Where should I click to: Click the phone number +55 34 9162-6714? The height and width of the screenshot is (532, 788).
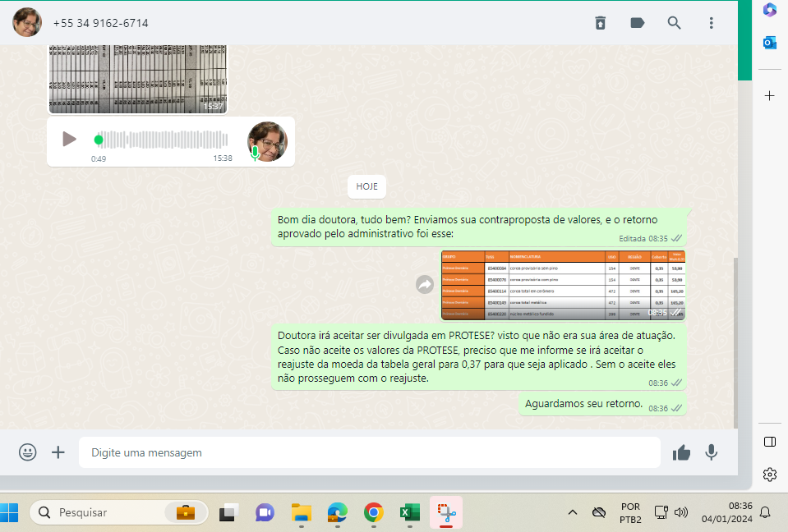click(x=101, y=23)
